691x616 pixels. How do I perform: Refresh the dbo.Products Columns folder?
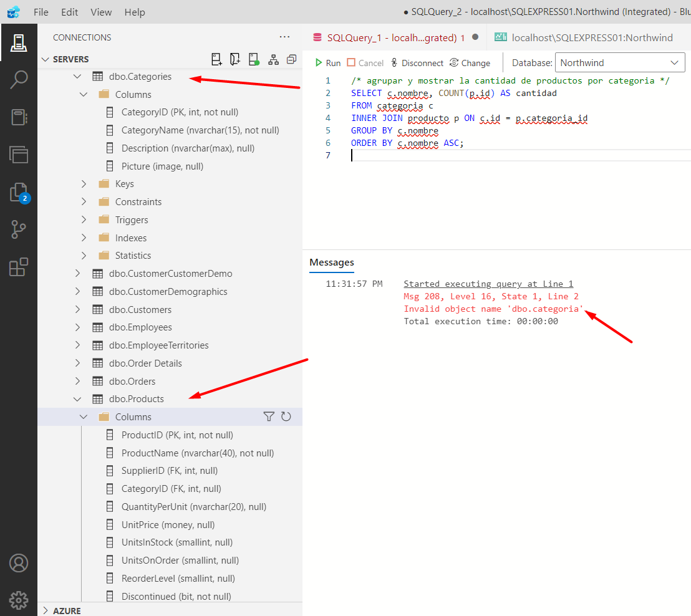[286, 416]
